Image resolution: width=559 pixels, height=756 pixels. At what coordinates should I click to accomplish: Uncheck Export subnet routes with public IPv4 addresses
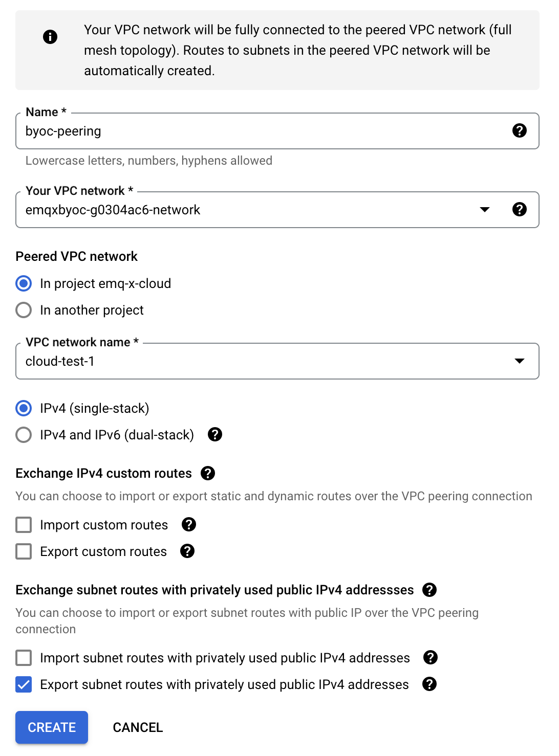click(x=24, y=684)
